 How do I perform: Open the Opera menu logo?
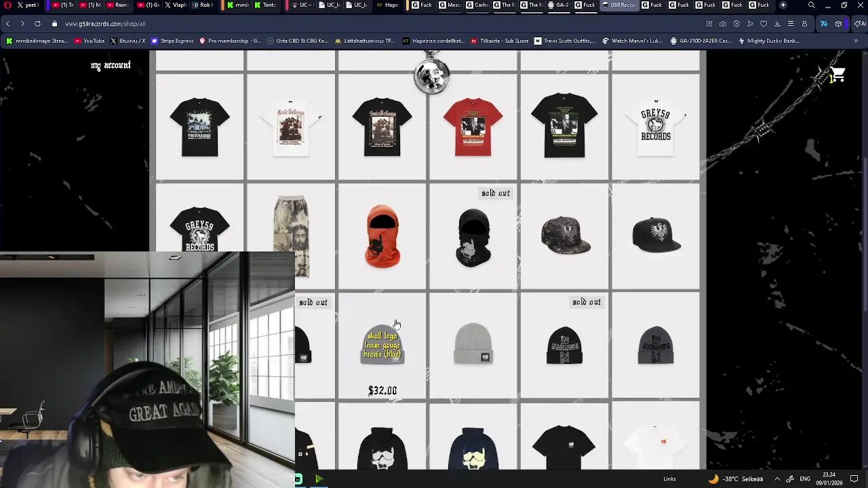8,5
